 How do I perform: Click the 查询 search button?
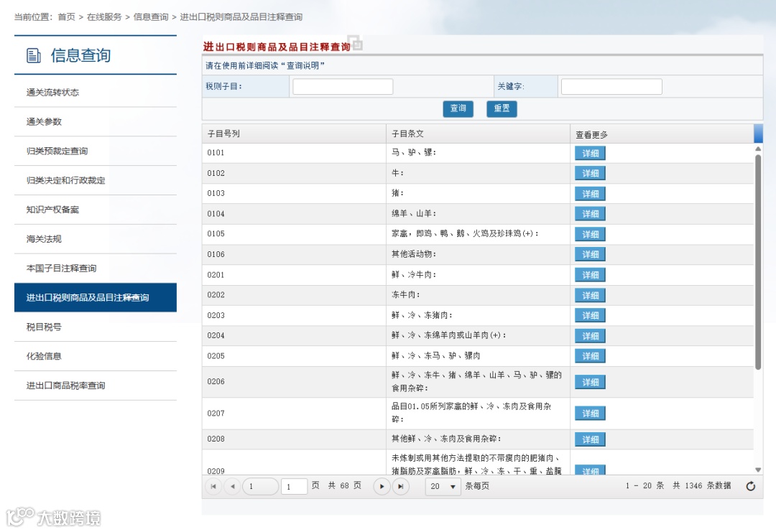(458, 108)
